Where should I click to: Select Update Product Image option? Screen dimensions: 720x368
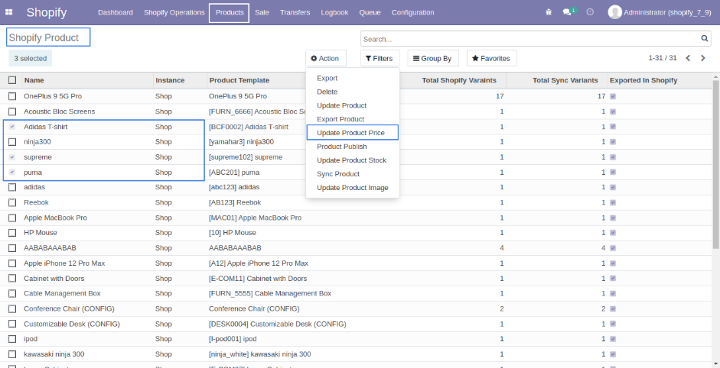(353, 187)
